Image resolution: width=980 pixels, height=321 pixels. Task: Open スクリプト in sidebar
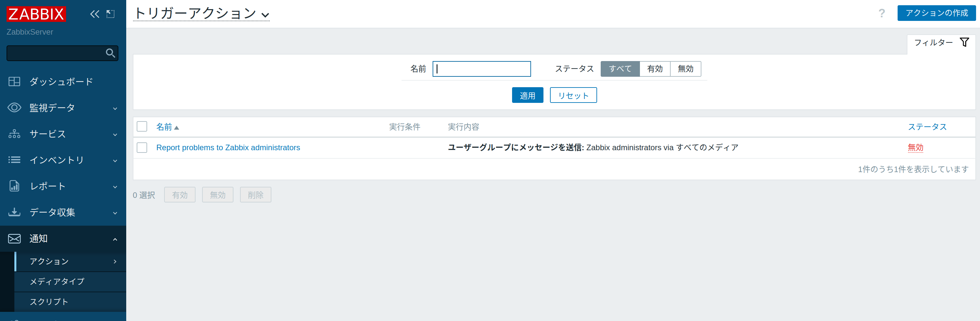[x=49, y=302]
